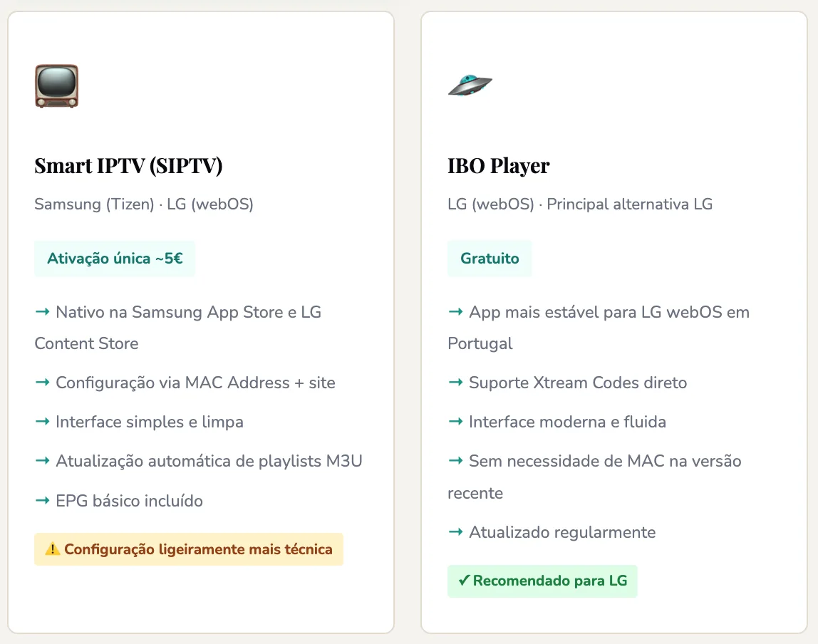Click the retro television icon
Image resolution: width=818 pixels, height=644 pixels.
56,86
